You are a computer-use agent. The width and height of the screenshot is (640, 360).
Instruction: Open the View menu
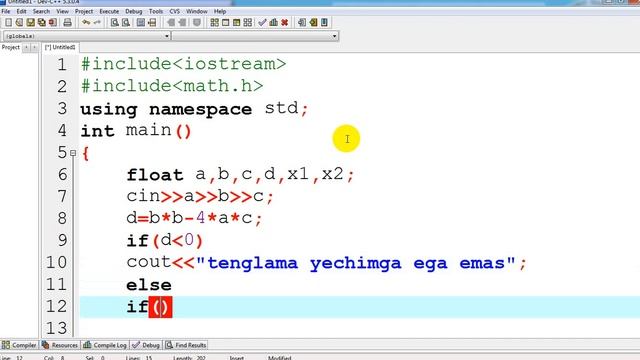62,11
